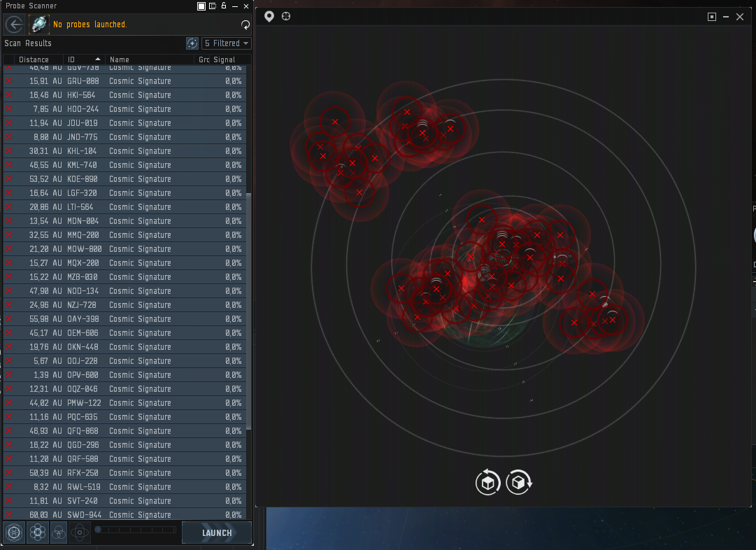Toggle the map view fullscreen icon

click(712, 17)
